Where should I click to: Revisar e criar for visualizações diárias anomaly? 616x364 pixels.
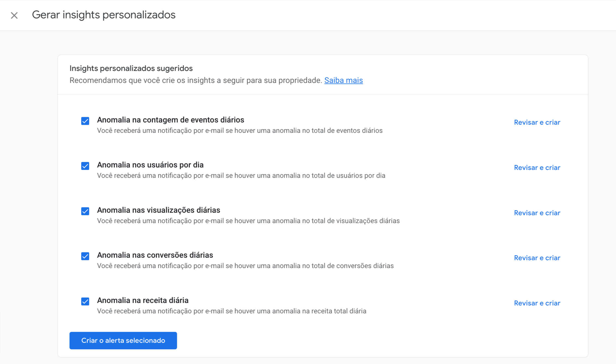[x=537, y=213]
